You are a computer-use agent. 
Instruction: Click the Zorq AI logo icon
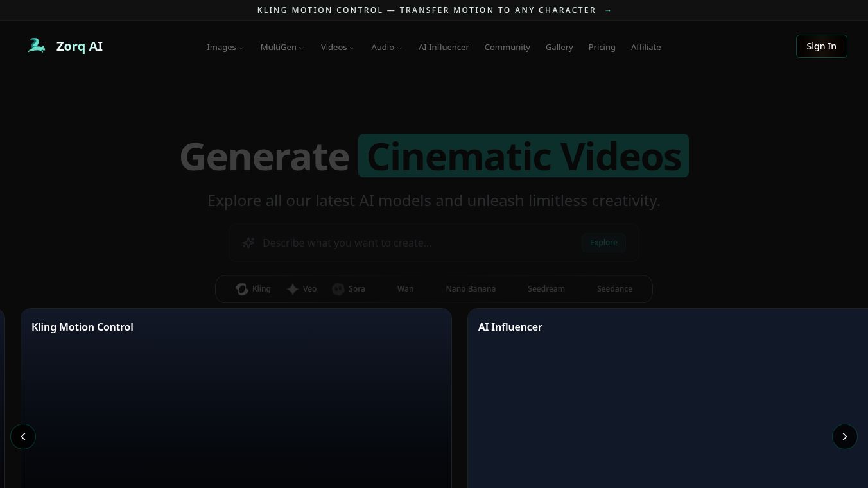tap(37, 46)
